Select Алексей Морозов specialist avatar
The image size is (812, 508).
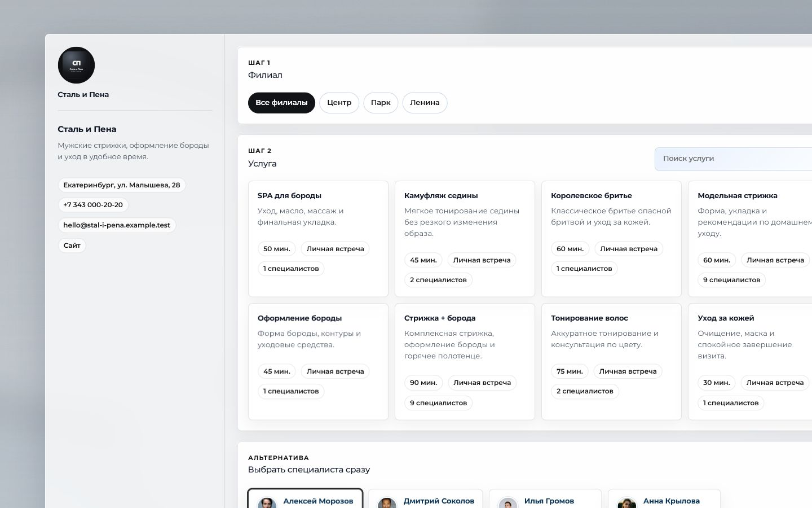point(267,503)
